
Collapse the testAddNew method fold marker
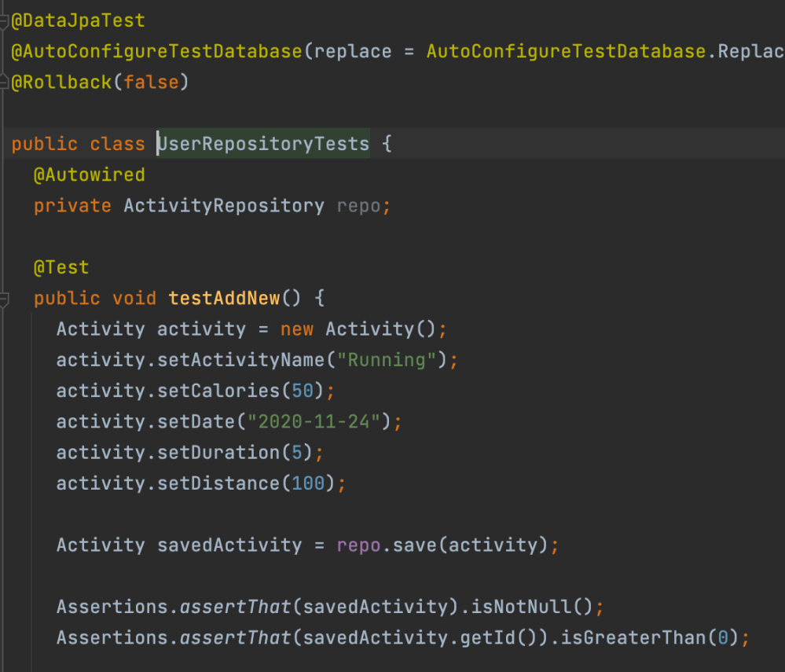[4, 299]
